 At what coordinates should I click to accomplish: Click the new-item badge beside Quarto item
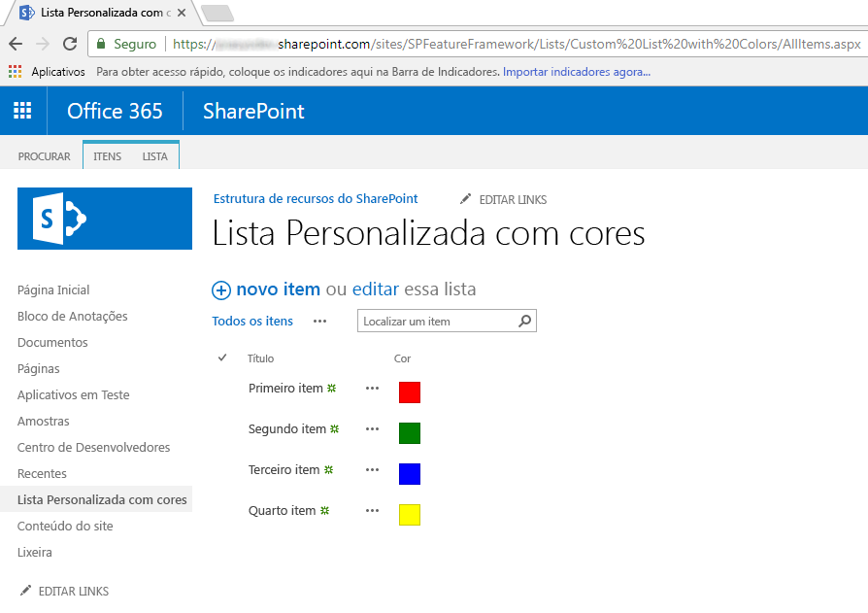[x=325, y=511]
